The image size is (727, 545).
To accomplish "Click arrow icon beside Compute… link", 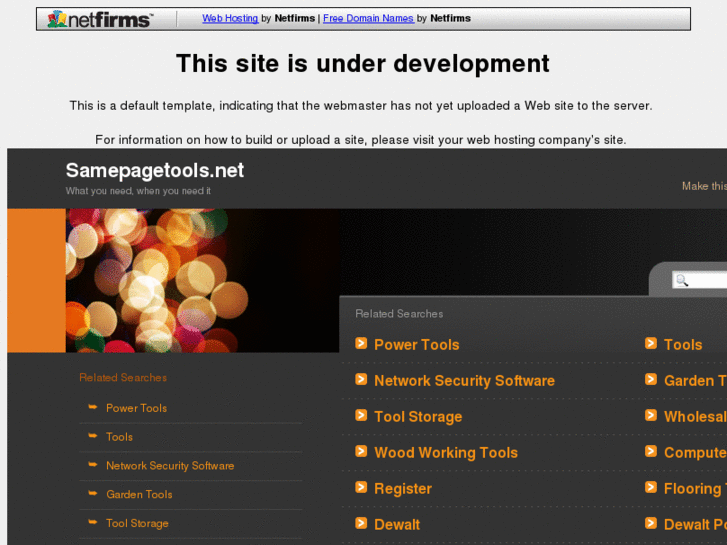I will click(651, 451).
